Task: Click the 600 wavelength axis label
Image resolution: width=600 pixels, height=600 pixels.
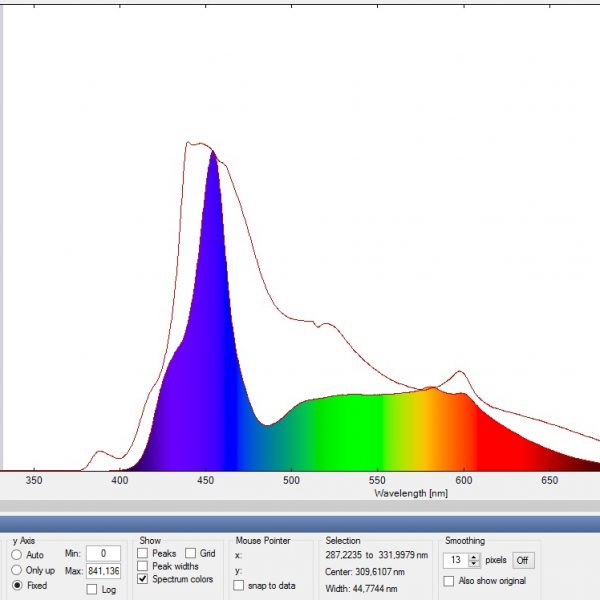Action: click(463, 480)
